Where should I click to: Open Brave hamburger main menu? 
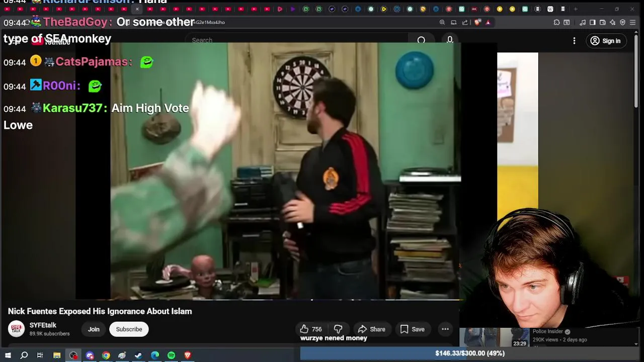tap(633, 22)
